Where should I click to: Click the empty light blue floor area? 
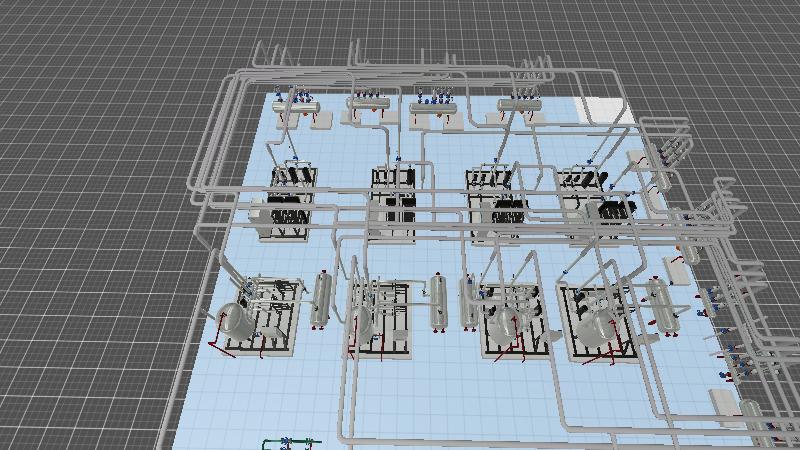[x=270, y=400]
